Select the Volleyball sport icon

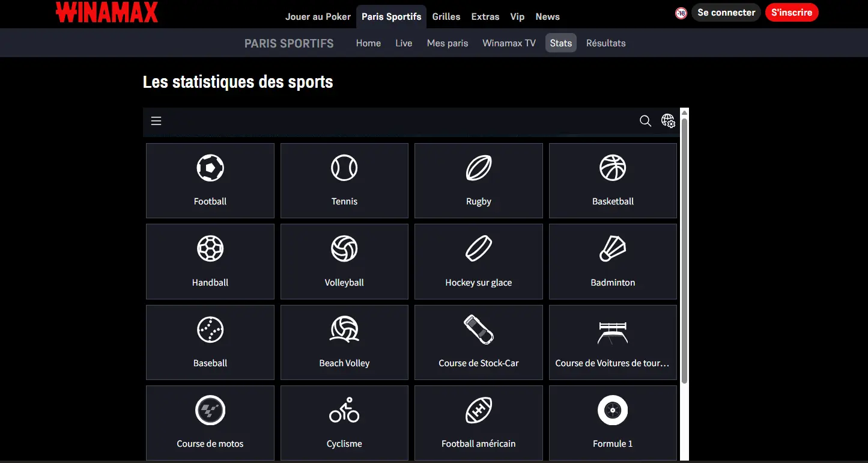344,262
